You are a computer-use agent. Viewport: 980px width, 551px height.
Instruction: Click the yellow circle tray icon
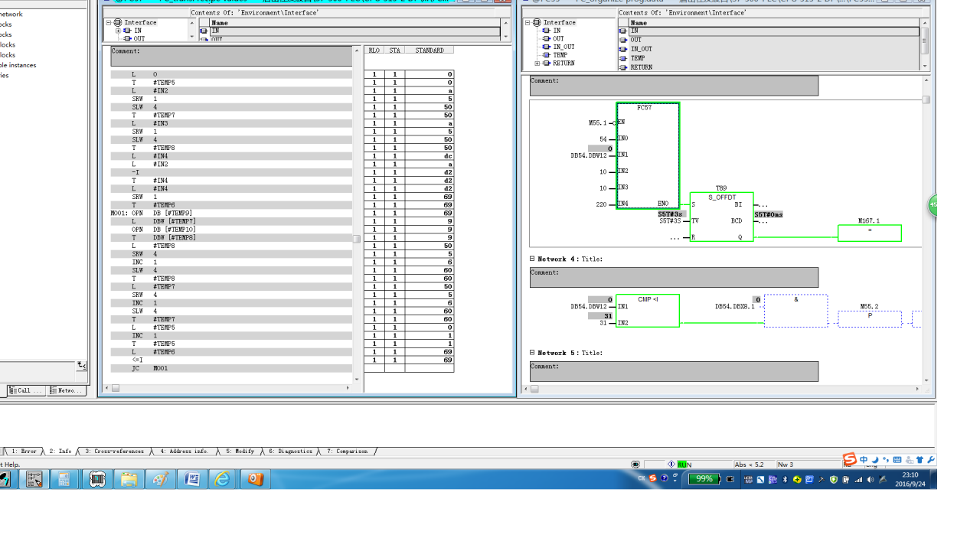click(797, 480)
